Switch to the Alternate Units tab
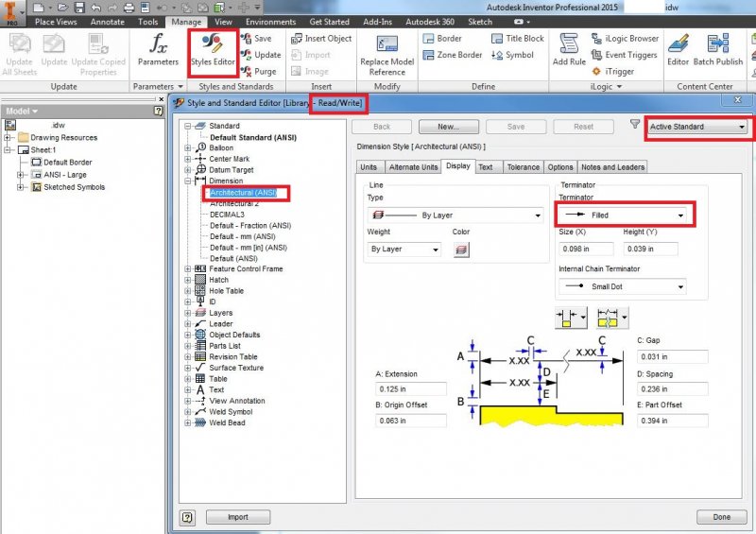The height and width of the screenshot is (534, 756). point(413,167)
